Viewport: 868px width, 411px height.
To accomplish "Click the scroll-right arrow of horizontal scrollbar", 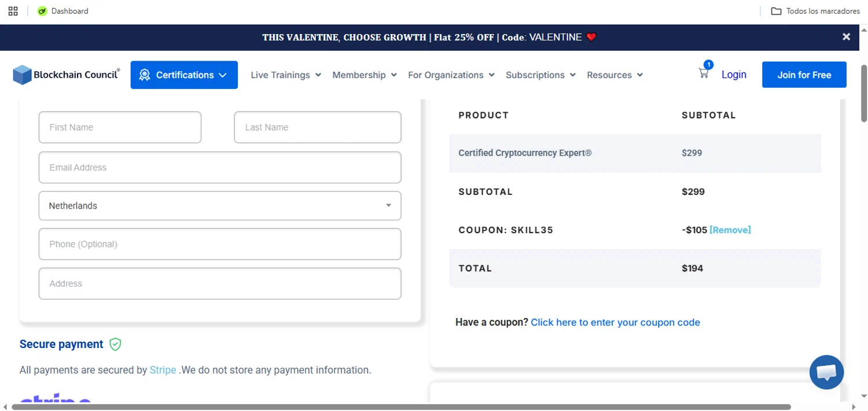I will pyautogui.click(x=855, y=407).
